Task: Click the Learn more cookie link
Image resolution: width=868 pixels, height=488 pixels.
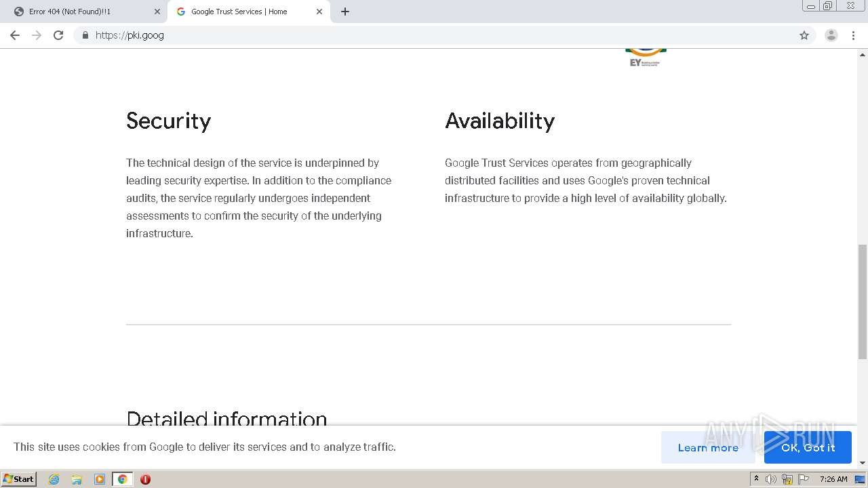Action: coord(708,447)
